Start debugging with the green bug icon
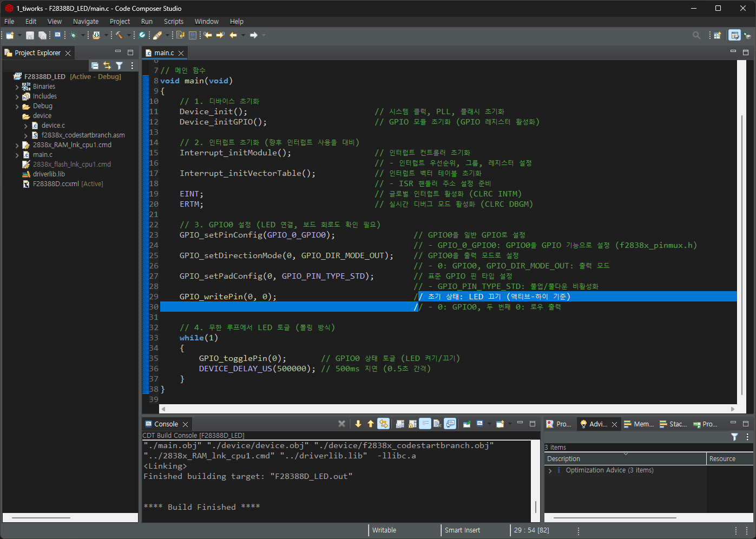The image size is (756, 539). tap(74, 35)
